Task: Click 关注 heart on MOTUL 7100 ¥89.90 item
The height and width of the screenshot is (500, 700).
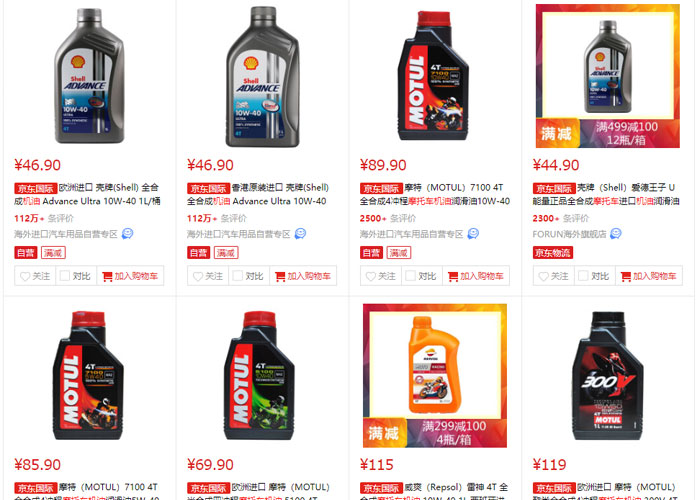Action: tap(371, 276)
